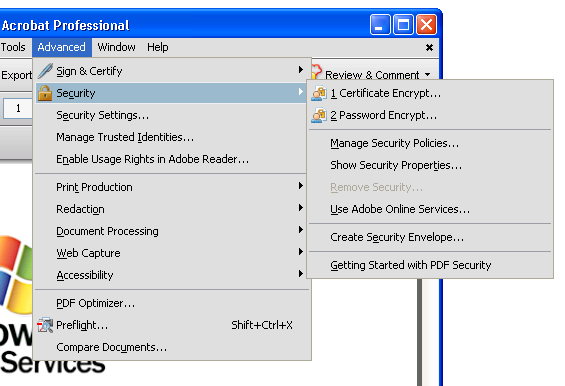The width and height of the screenshot is (565, 386).
Task: Open Security Settings dialog
Action: tap(171, 115)
